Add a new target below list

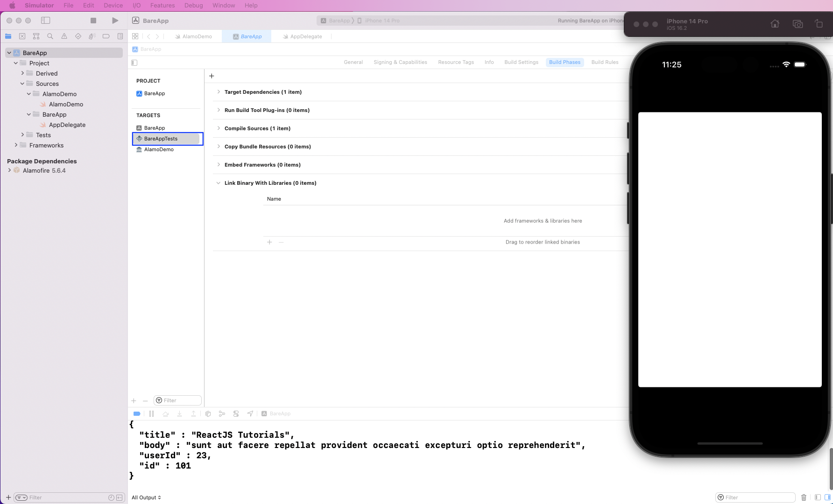coord(134,401)
